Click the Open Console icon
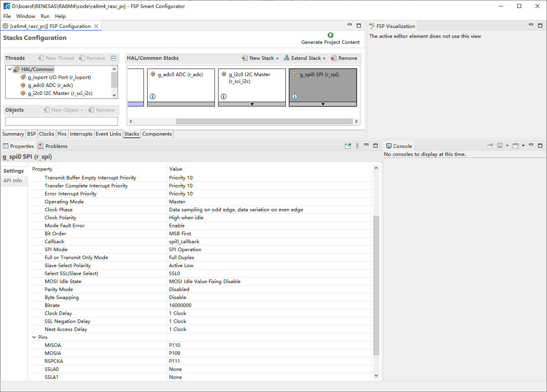Image resolution: width=547 pixels, height=392 pixels. pyautogui.click(x=516, y=146)
